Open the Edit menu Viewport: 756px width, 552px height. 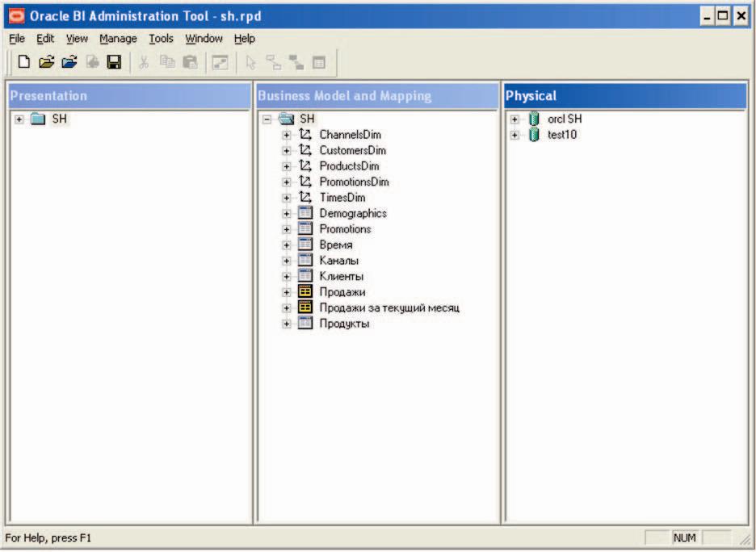tap(45, 39)
